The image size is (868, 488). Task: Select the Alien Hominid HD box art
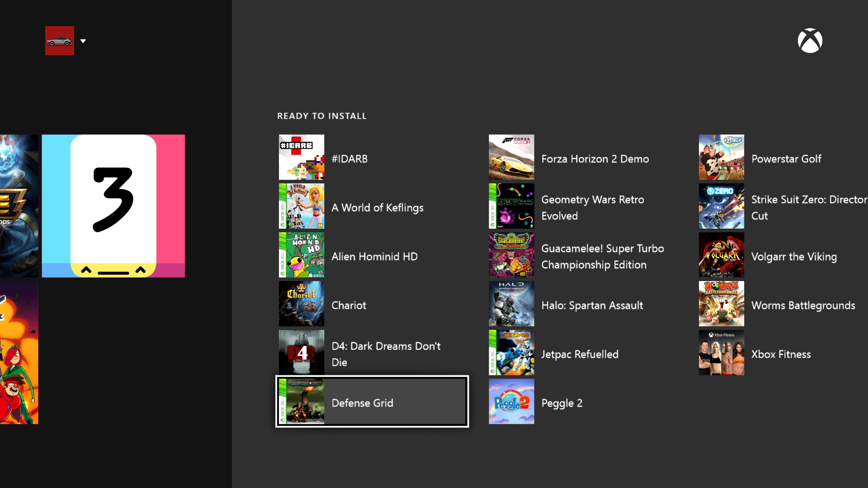pos(302,255)
